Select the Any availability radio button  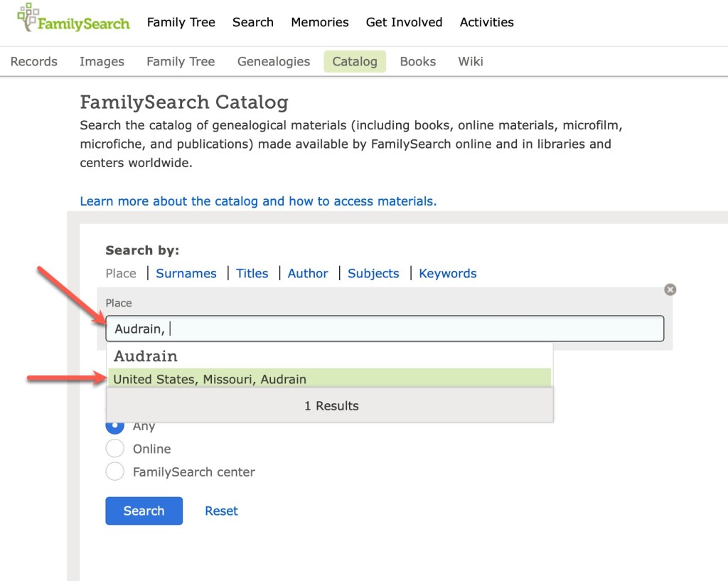point(114,427)
